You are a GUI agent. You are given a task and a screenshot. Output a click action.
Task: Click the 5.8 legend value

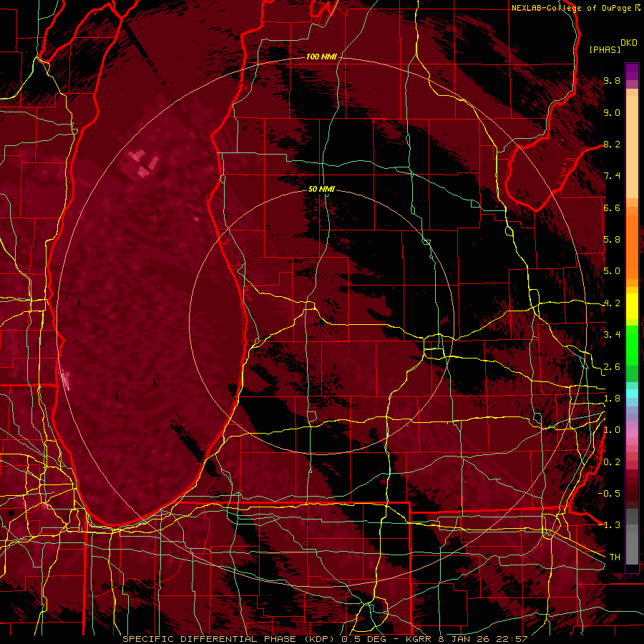coord(612,240)
